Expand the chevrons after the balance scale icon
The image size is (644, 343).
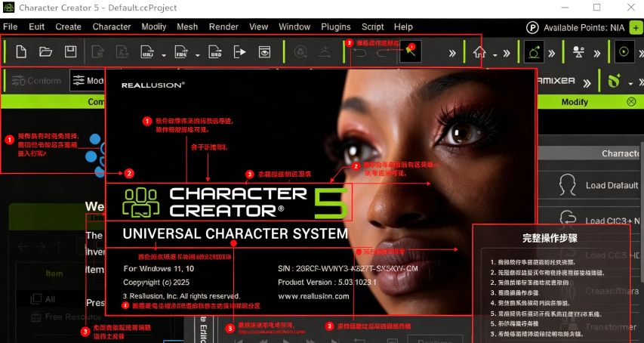[x=596, y=53]
